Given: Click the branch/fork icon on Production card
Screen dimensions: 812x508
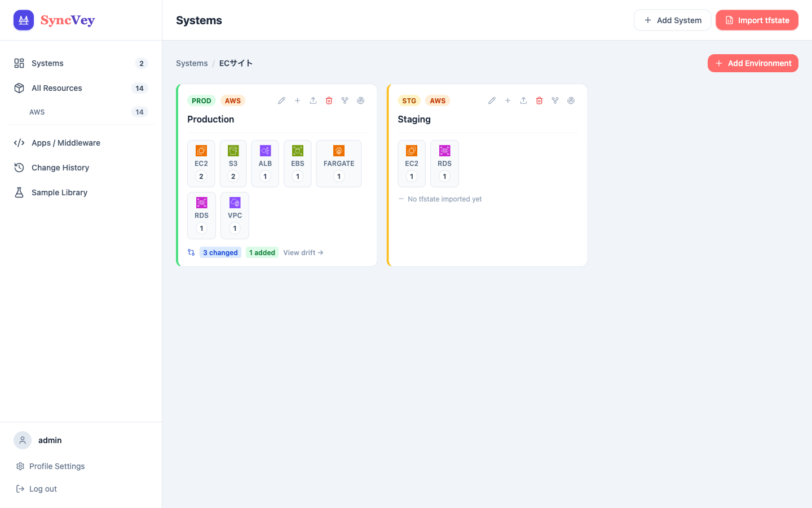Looking at the screenshot, I should (x=345, y=100).
